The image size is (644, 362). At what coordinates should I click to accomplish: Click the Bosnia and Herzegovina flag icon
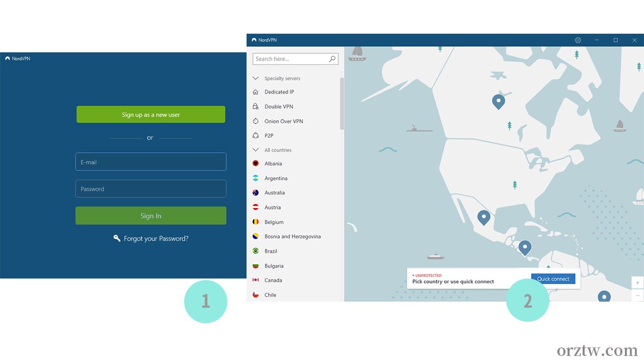pos(256,236)
